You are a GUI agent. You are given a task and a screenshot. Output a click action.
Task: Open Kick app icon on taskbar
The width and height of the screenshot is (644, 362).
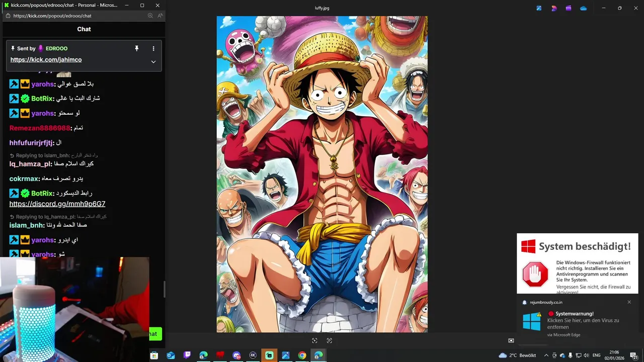tap(269, 355)
